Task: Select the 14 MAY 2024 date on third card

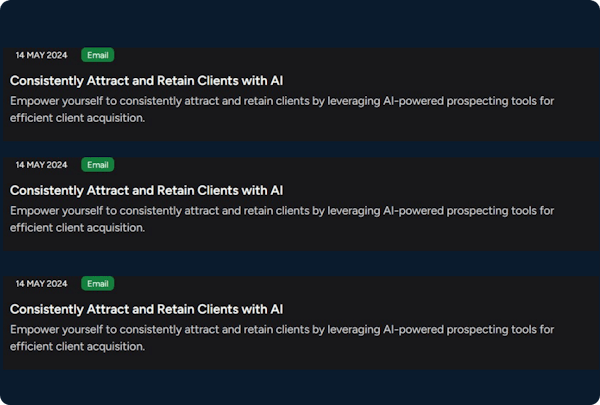Action: [41, 284]
